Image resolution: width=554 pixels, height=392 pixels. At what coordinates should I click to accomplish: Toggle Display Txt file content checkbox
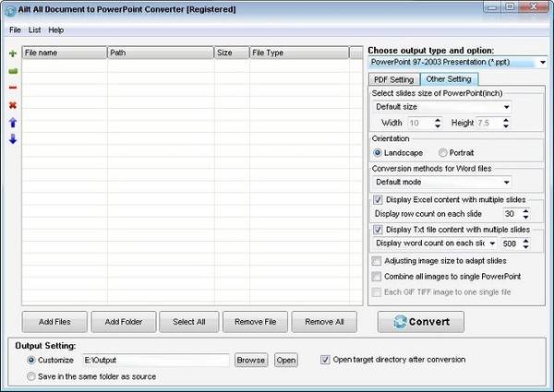coord(378,230)
